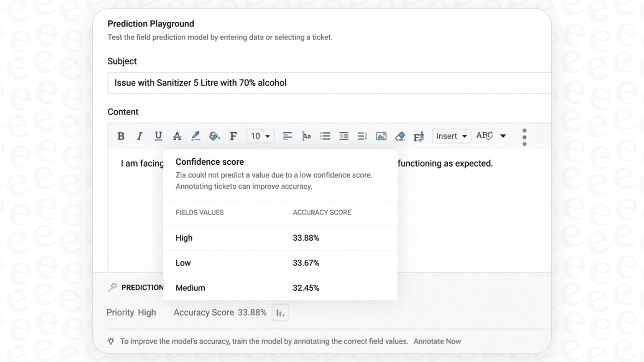
Task: Select the background fill color tool
Action: click(x=214, y=136)
